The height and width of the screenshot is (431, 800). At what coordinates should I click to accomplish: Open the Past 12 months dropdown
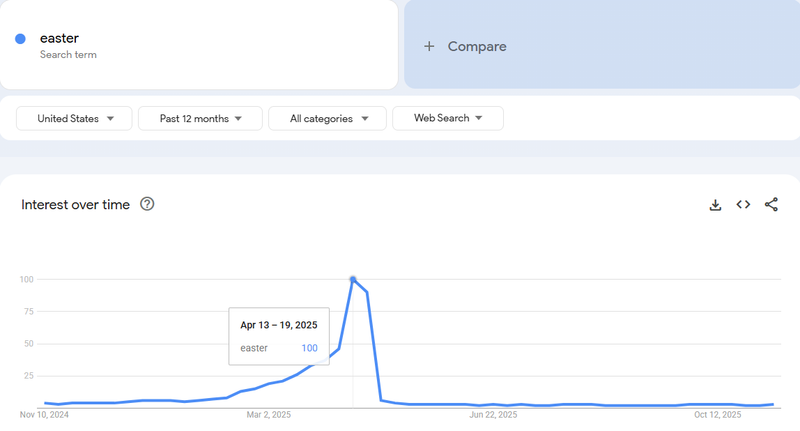200,118
